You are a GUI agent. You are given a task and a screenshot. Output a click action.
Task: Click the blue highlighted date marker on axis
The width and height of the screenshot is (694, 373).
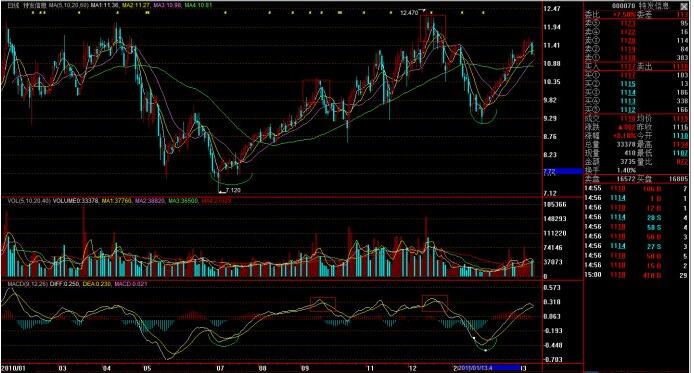pyautogui.click(x=489, y=368)
